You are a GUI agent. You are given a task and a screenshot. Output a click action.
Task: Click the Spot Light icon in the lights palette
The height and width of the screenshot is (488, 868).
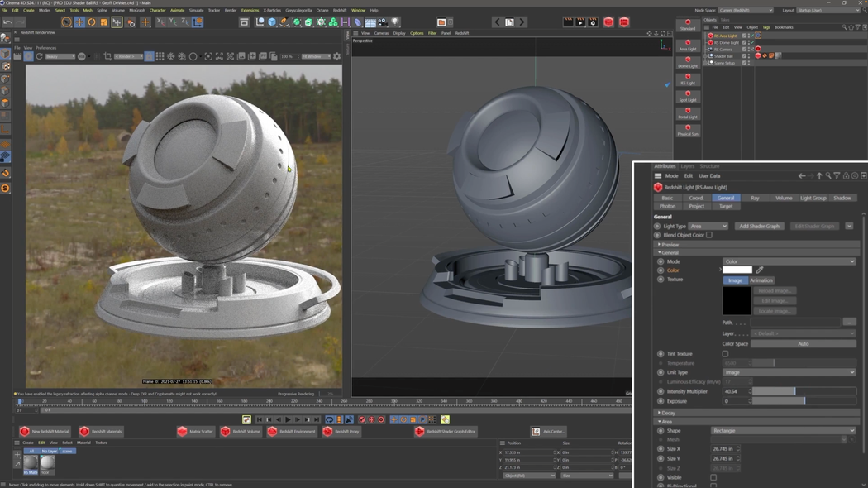point(688,98)
